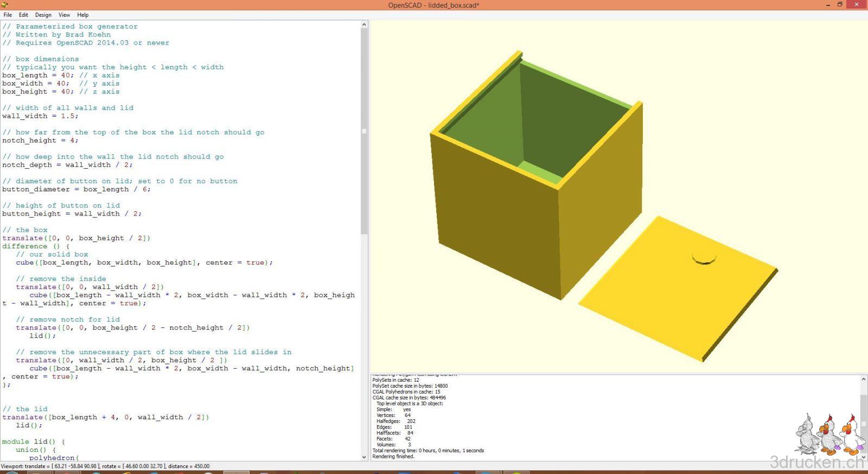Click the comment '// Requires OpenSCAD 2014.03 or newer'

86,43
